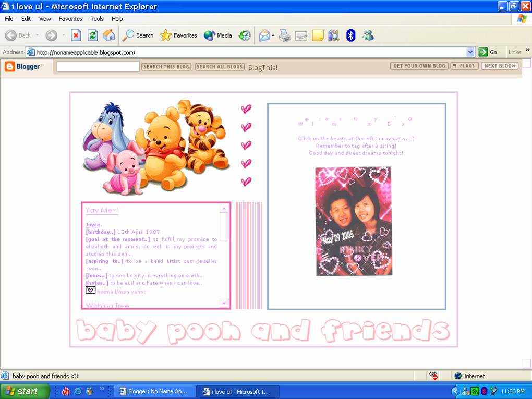
Task: Open the Edit menu
Action: (26, 19)
